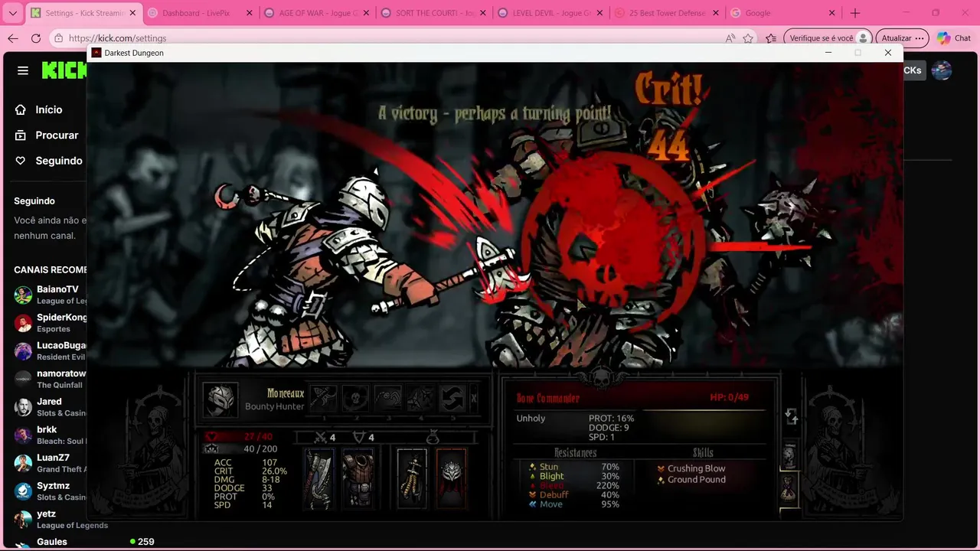Click the Move resistance row

tap(574, 504)
